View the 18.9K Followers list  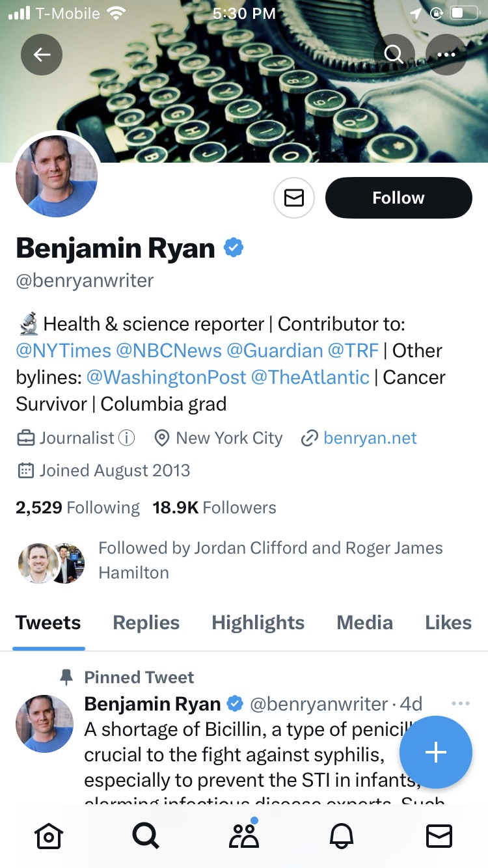tap(214, 508)
